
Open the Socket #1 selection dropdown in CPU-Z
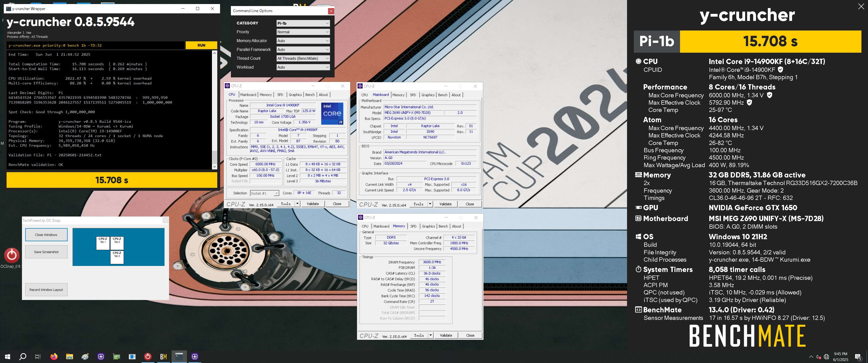(x=264, y=193)
